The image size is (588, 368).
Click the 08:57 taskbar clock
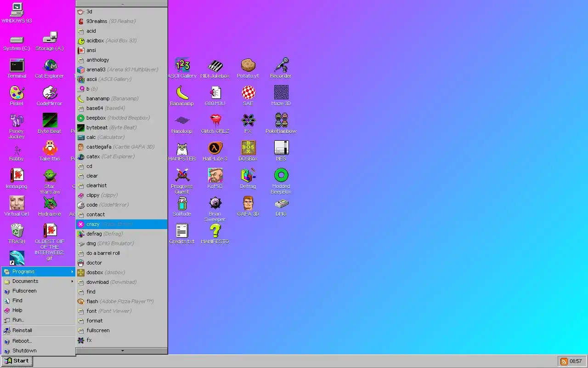point(576,362)
